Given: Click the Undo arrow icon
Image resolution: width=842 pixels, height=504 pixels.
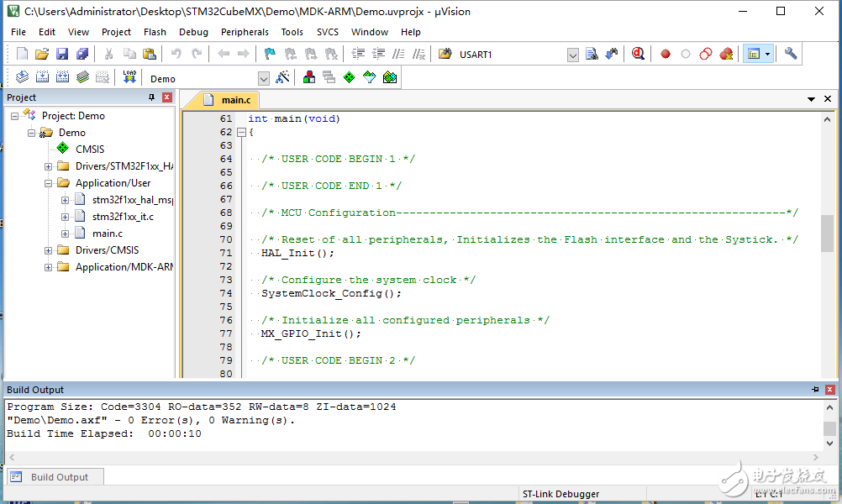Looking at the screenshot, I should (x=176, y=54).
